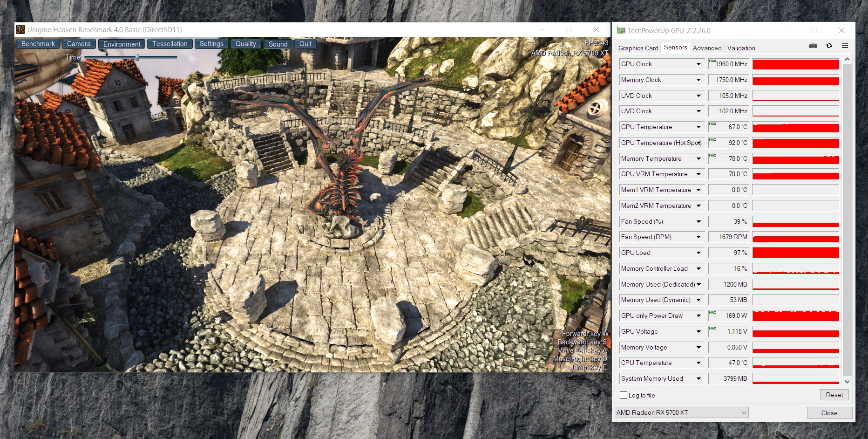
Task: Close the Heaven Benchmark window
Action: [x=596, y=29]
